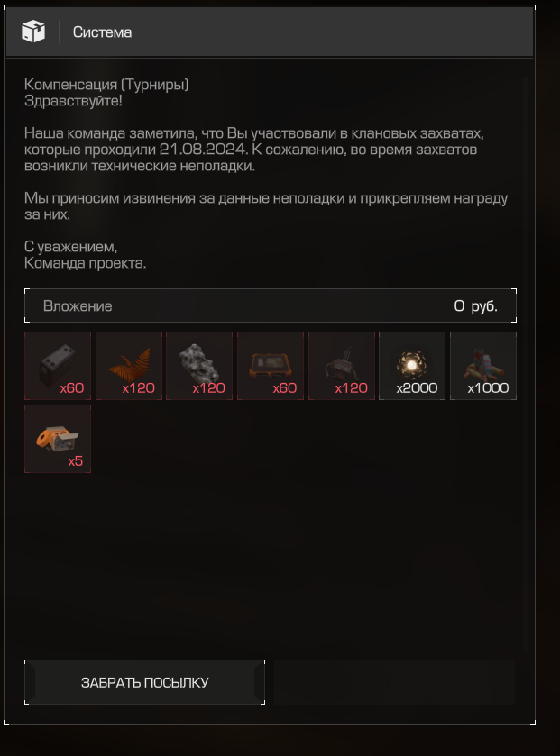560x756 pixels.
Task: Choose the radio device with antennas x120
Action: coord(342,366)
